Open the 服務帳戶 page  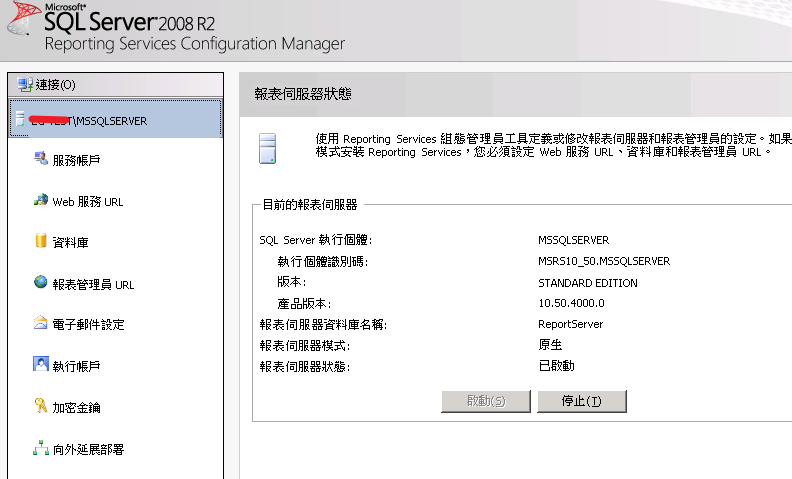pos(76,160)
